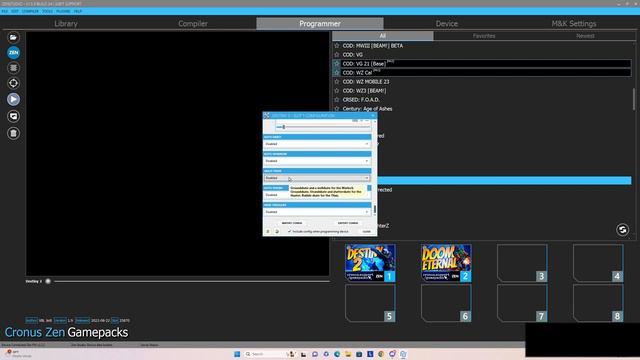Click the circular reset icon at dialog bottom
Image resolution: width=640 pixels, height=360 pixels.
click(276, 231)
